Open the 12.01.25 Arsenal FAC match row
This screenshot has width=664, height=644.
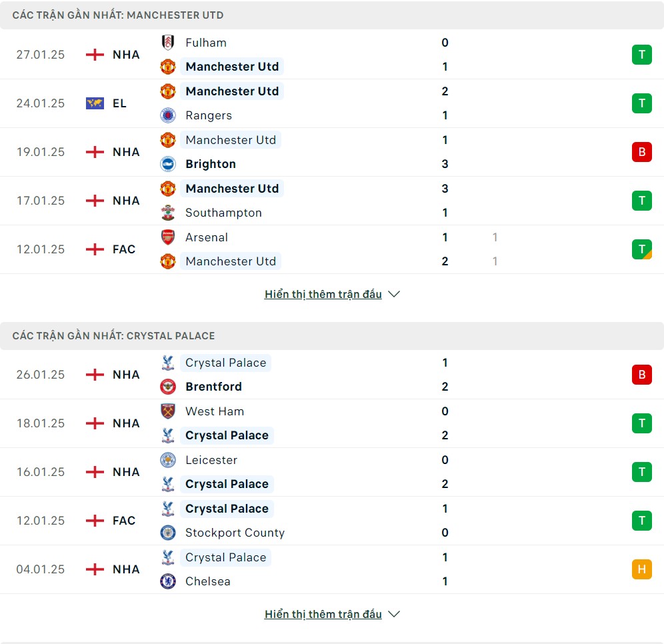click(332, 249)
